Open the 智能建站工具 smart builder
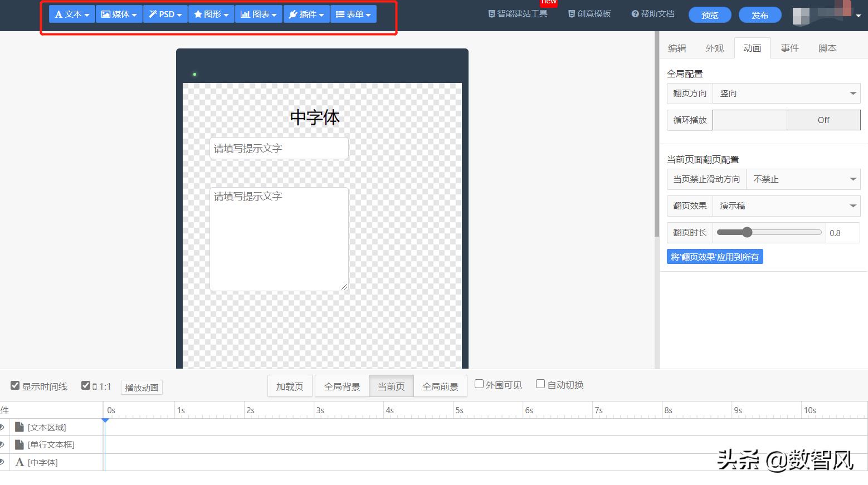 pos(518,13)
